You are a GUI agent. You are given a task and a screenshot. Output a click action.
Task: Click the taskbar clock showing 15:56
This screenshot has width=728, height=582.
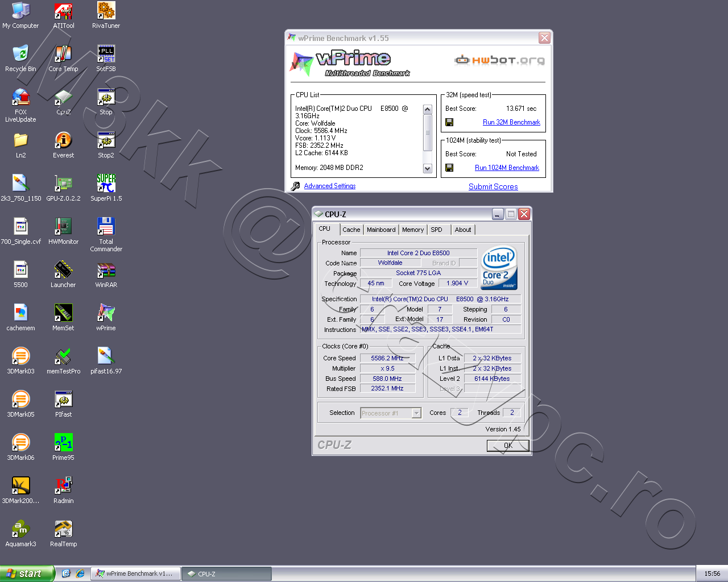pos(712,573)
